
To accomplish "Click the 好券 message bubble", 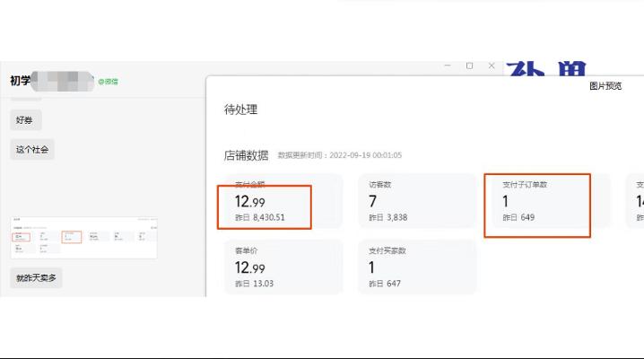I will tap(26, 120).
